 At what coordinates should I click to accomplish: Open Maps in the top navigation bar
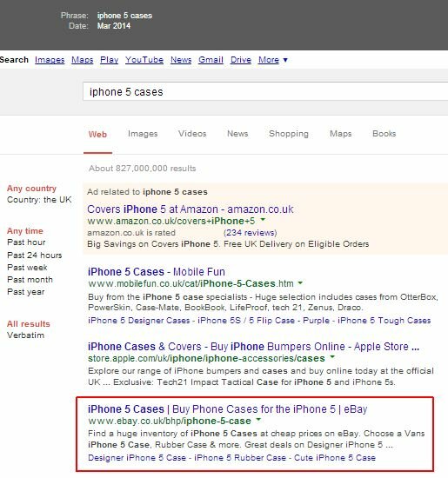[x=83, y=60]
